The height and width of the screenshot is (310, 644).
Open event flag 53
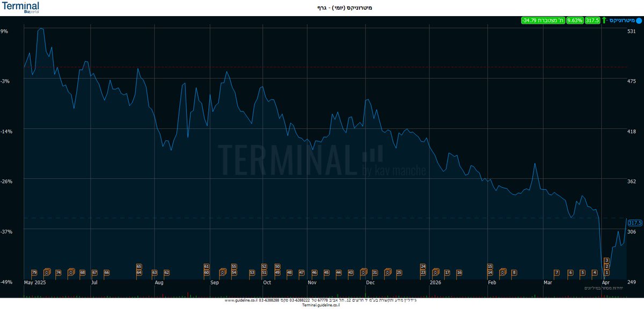pos(252,272)
